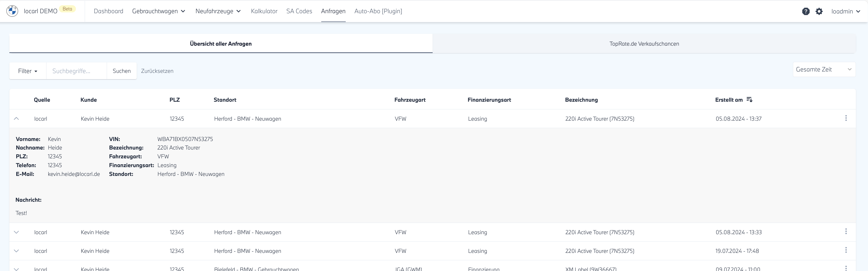
Task: Click the BMW logo icon
Action: [12, 11]
